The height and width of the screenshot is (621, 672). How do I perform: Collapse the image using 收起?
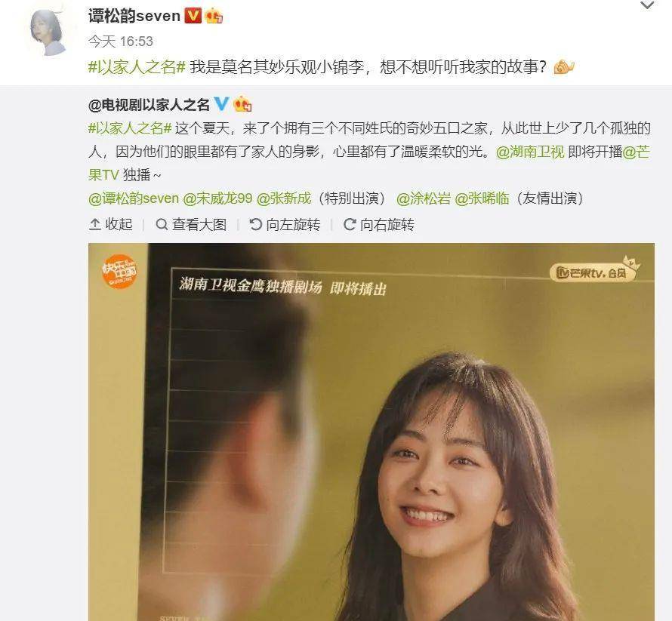point(110,224)
